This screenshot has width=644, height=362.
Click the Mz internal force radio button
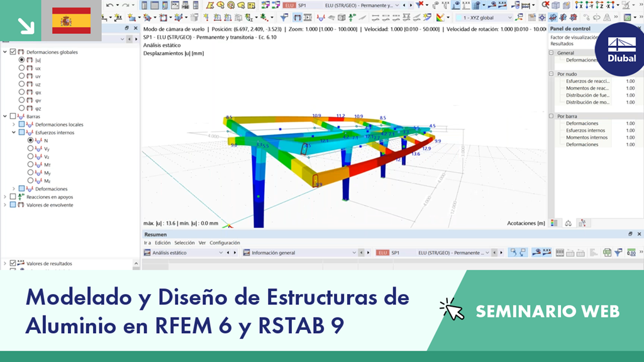30,180
